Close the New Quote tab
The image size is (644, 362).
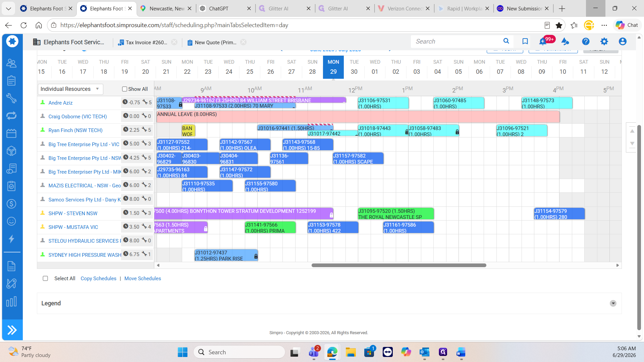(x=244, y=42)
